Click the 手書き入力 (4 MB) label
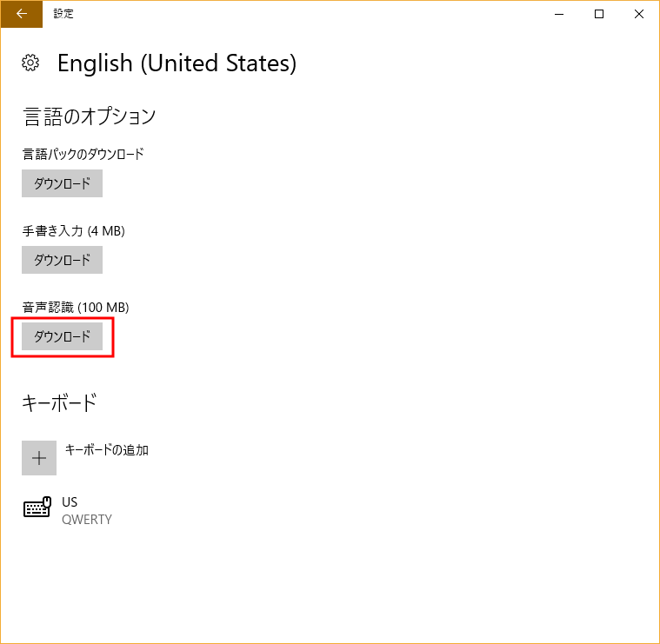This screenshot has height=644, width=660. [73, 231]
